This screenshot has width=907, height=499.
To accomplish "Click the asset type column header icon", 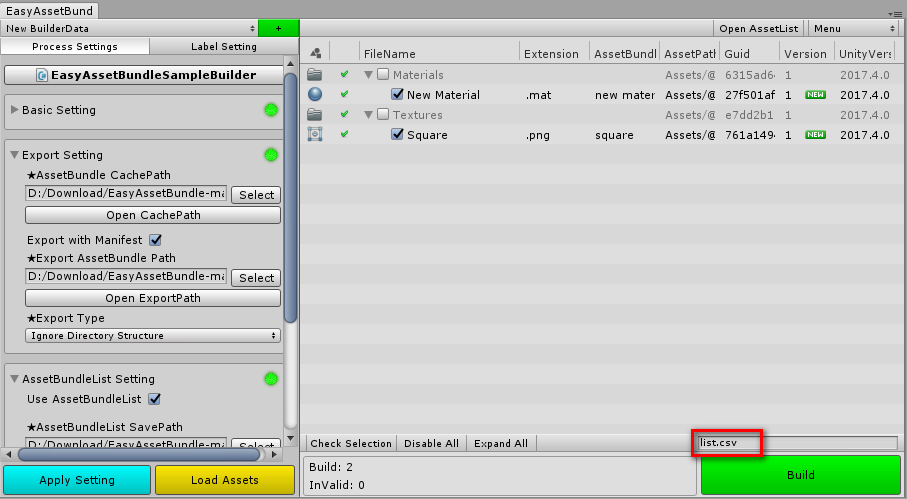I will 316,53.
